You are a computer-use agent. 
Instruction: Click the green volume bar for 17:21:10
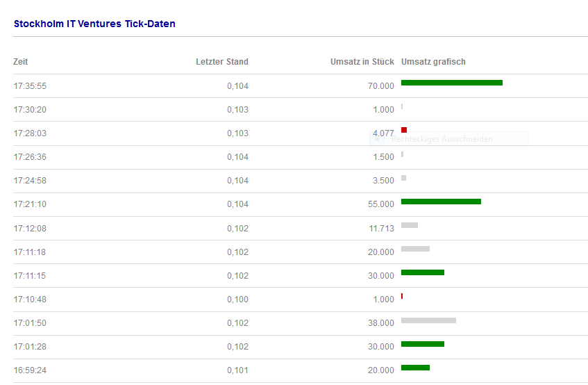[x=441, y=202]
